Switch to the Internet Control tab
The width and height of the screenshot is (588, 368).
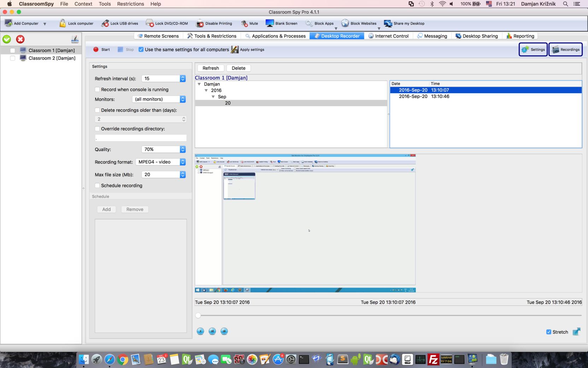point(388,36)
